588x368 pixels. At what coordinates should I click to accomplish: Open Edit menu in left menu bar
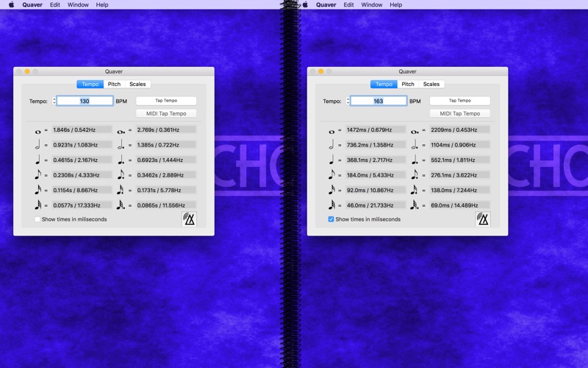click(54, 4)
